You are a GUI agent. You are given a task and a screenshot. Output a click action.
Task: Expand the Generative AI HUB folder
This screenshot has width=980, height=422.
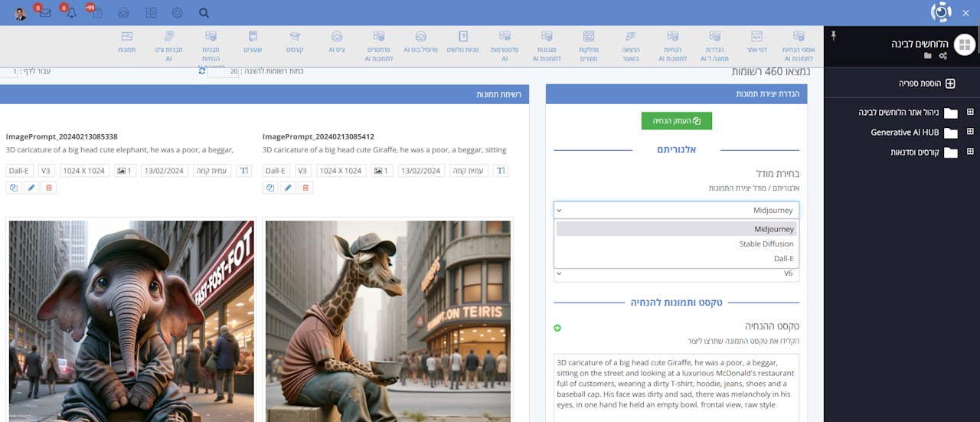970,132
